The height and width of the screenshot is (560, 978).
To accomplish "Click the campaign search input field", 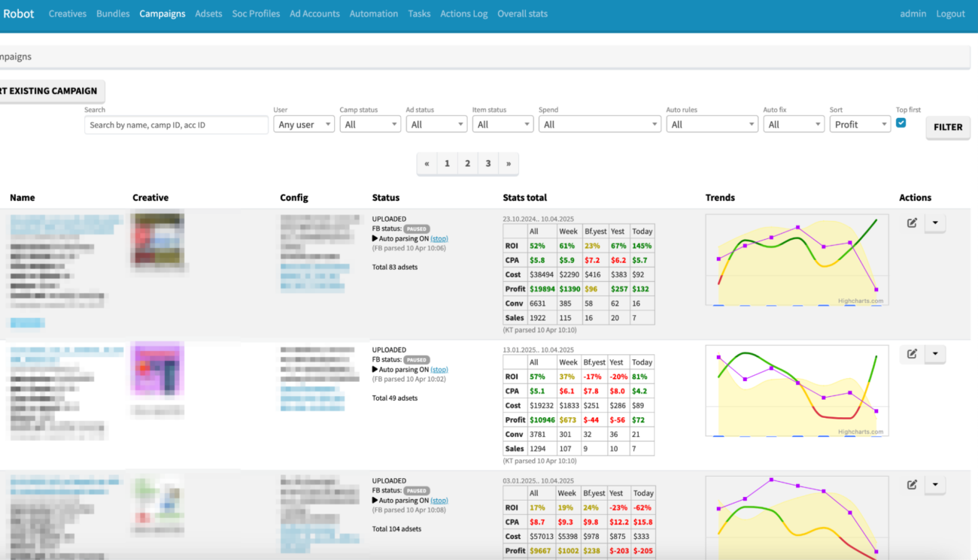I will point(176,125).
